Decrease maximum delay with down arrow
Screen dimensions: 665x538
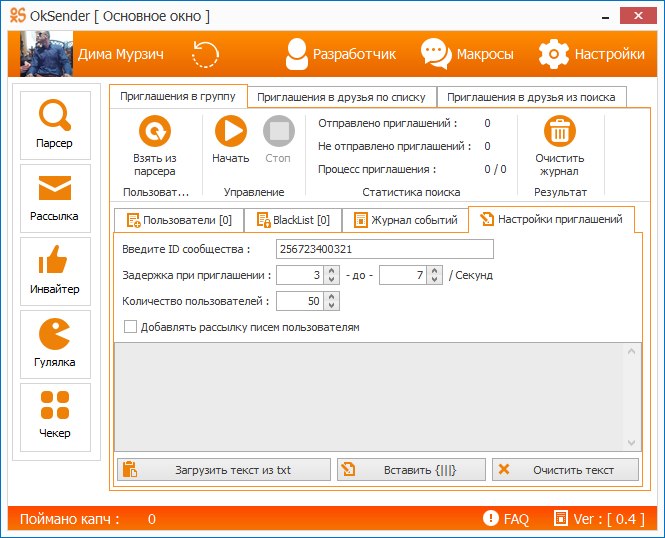(x=434, y=279)
